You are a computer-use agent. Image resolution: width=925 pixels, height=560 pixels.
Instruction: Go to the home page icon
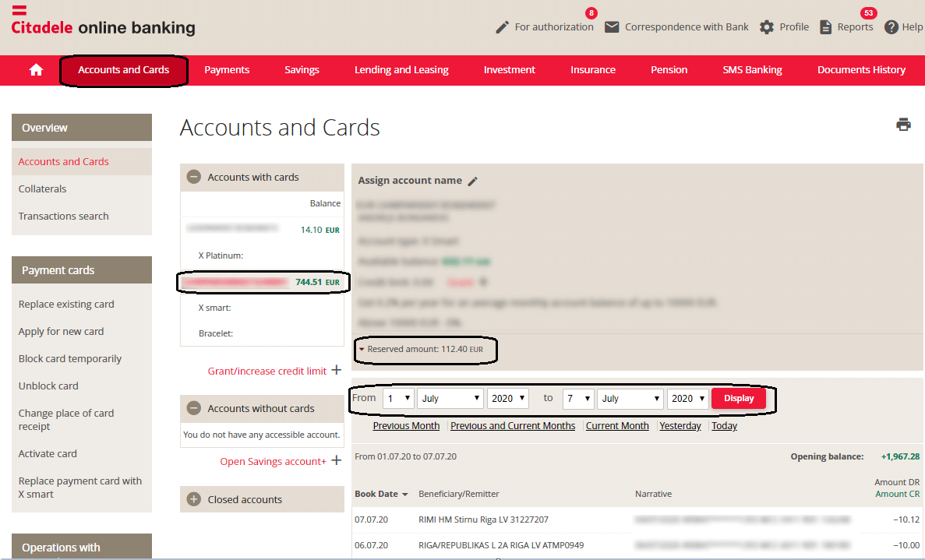(x=36, y=70)
